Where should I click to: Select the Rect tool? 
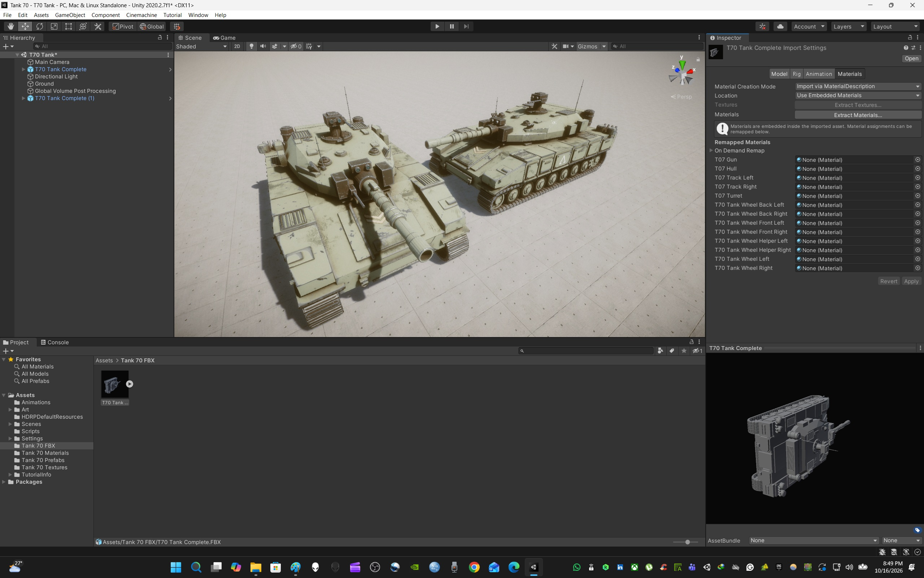coord(68,26)
